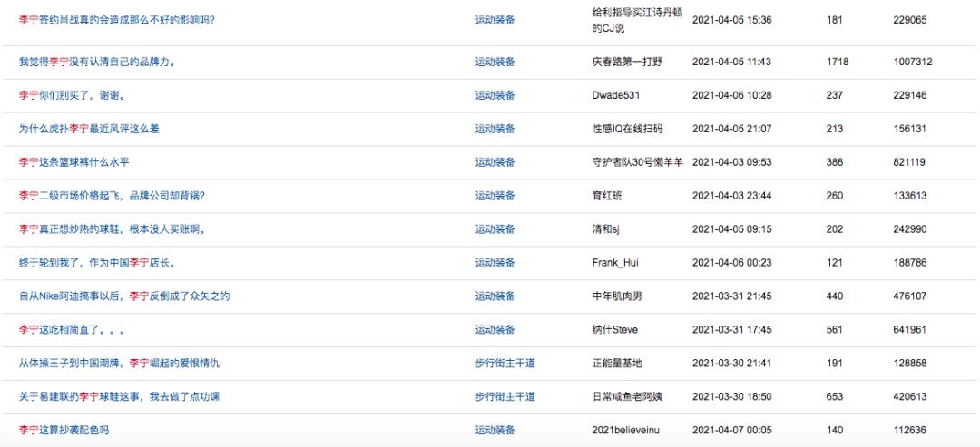The width and height of the screenshot is (980, 447).
Task: Click date 2021-03-31 21:45
Action: click(x=732, y=296)
